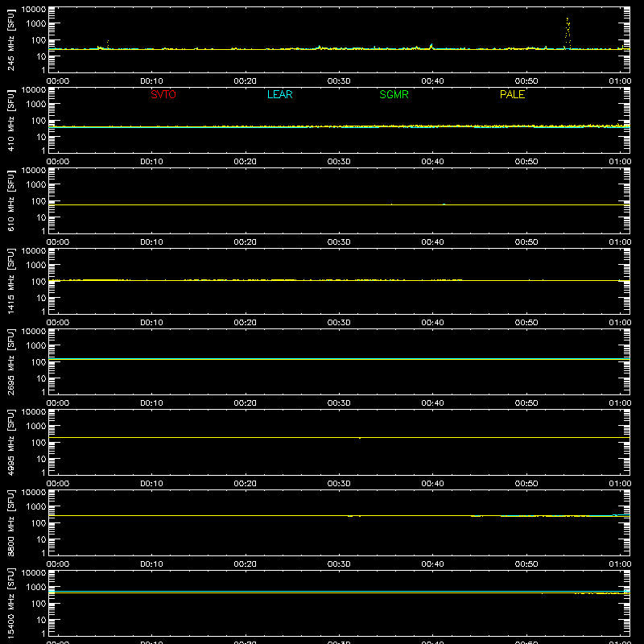Click the 10 tick label on the 4995 MHz axis

coord(41,459)
